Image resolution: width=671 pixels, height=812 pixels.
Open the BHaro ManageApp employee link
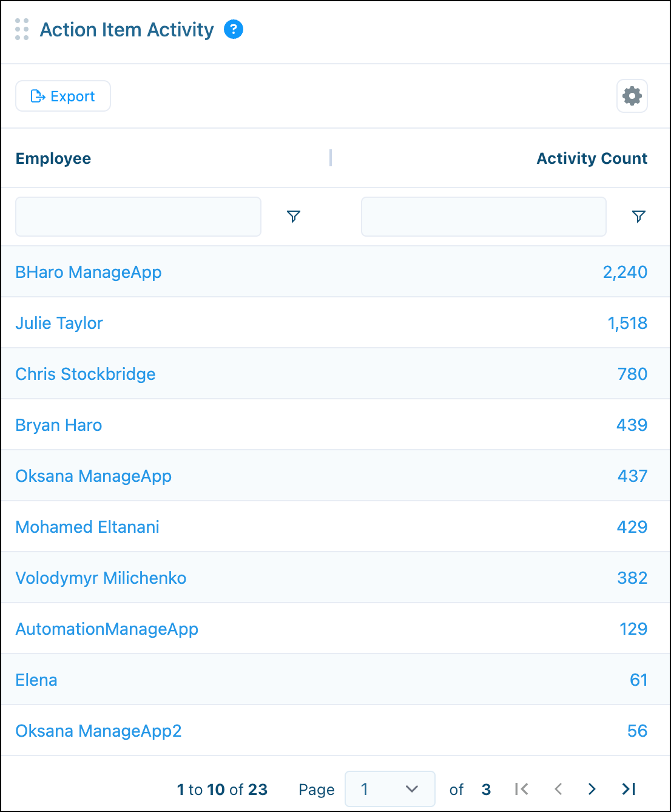89,272
